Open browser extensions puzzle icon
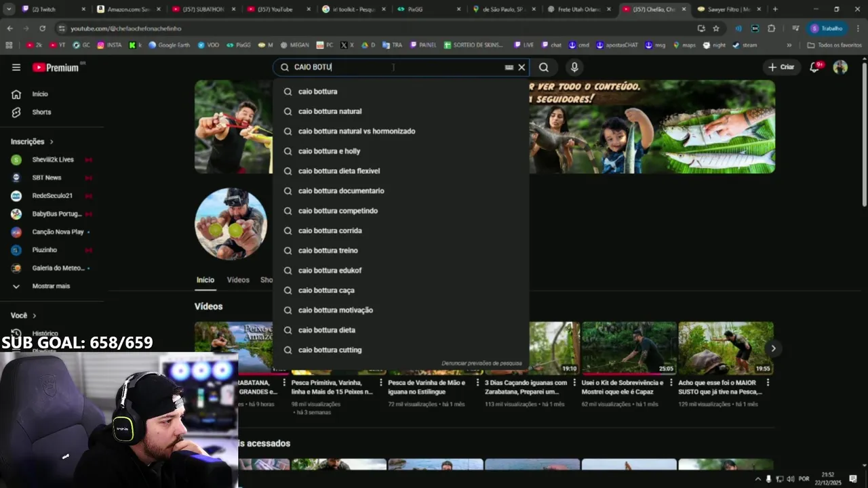Screen dimensions: 868x488 tap(772, 28)
